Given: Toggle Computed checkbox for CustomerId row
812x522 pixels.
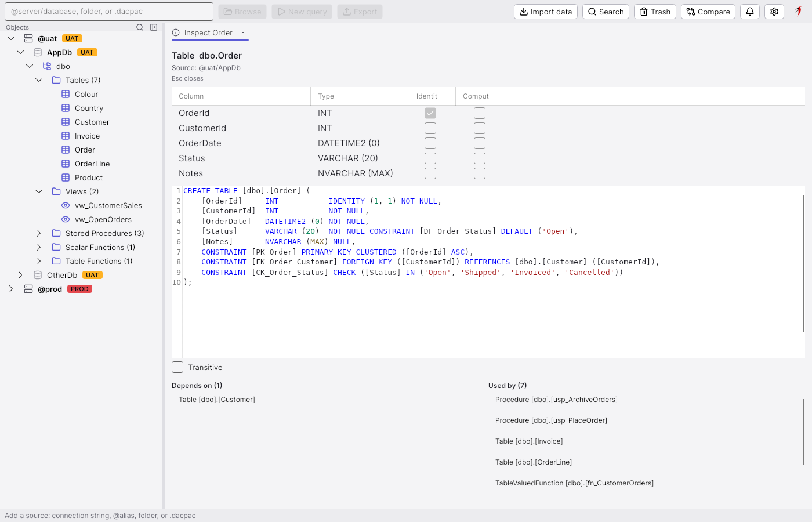Looking at the screenshot, I should tap(480, 128).
